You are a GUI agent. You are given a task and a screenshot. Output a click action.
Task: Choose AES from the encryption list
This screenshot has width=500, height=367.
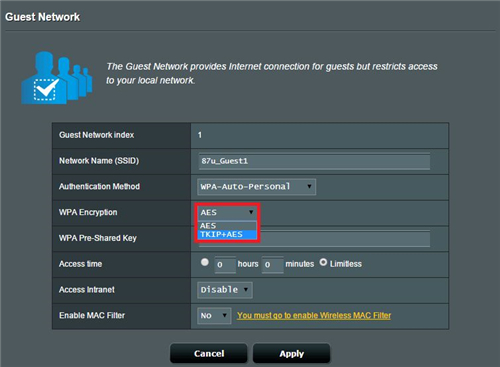click(x=227, y=226)
